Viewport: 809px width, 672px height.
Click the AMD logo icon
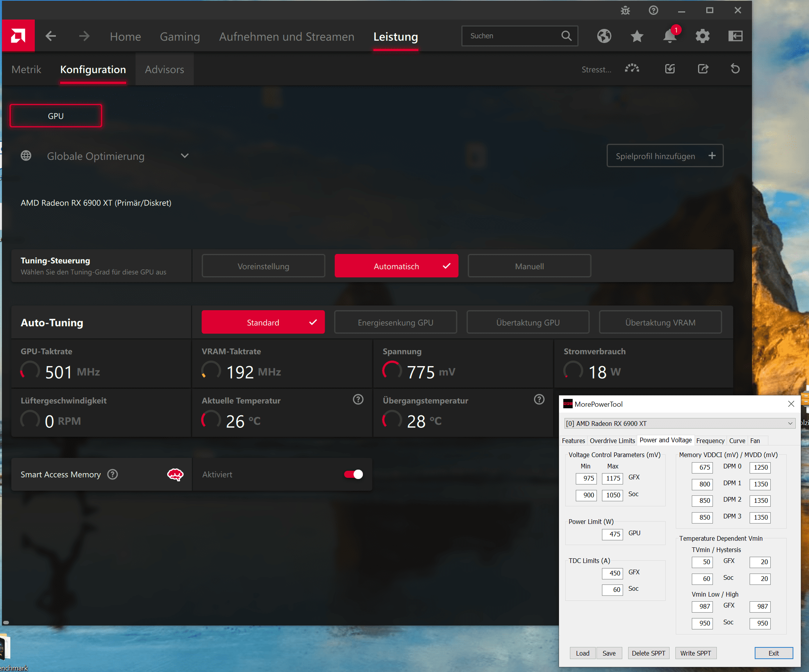click(x=18, y=36)
